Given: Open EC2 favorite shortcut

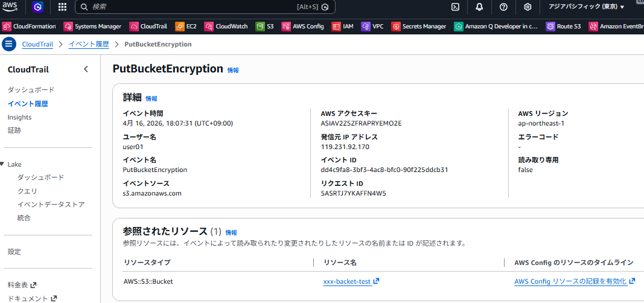Looking at the screenshot, I should tap(186, 27).
